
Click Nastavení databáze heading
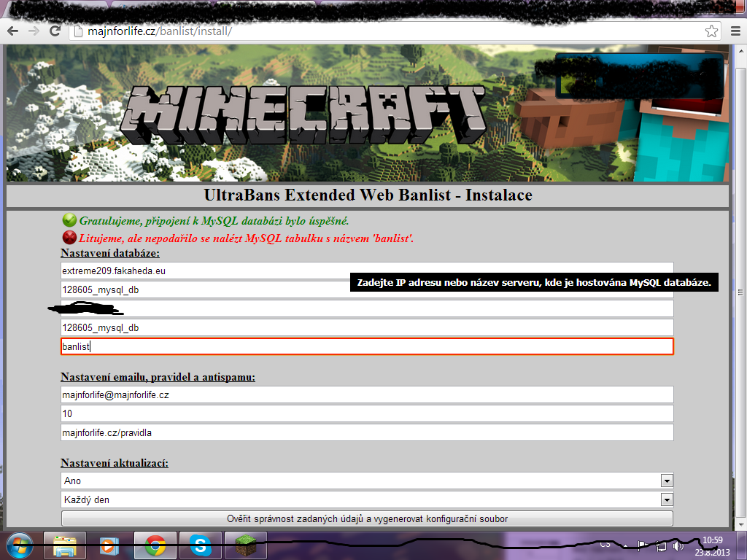click(x=110, y=253)
